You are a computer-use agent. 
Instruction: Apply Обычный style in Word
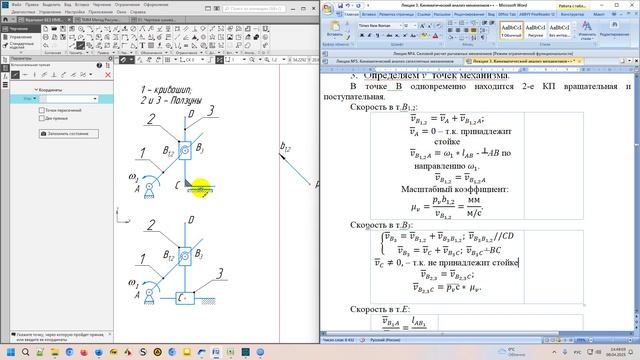click(x=511, y=30)
